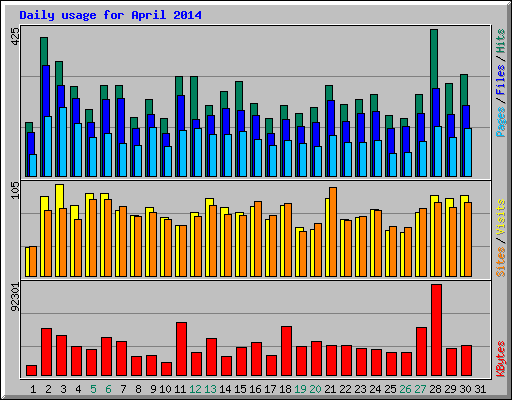Viewport: 512px width, 400px height.
Task: Select day label 30 on the axis
Action: pyautogui.click(x=465, y=389)
